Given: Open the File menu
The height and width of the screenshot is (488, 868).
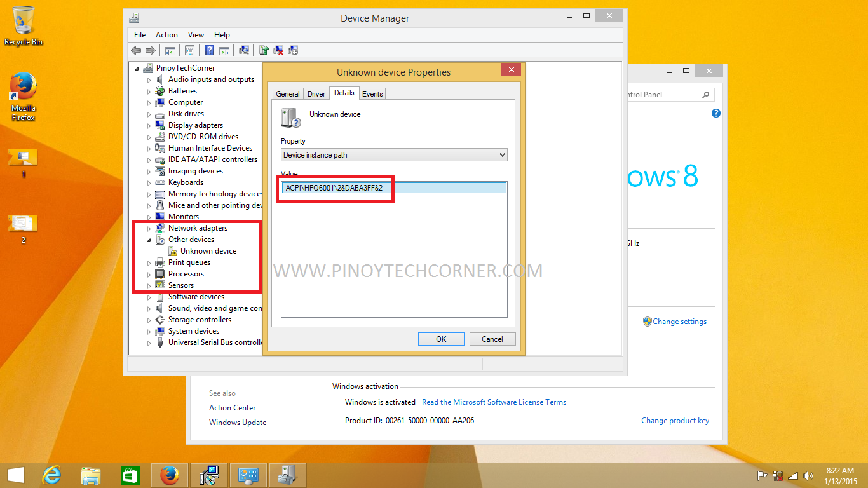Looking at the screenshot, I should [x=140, y=35].
